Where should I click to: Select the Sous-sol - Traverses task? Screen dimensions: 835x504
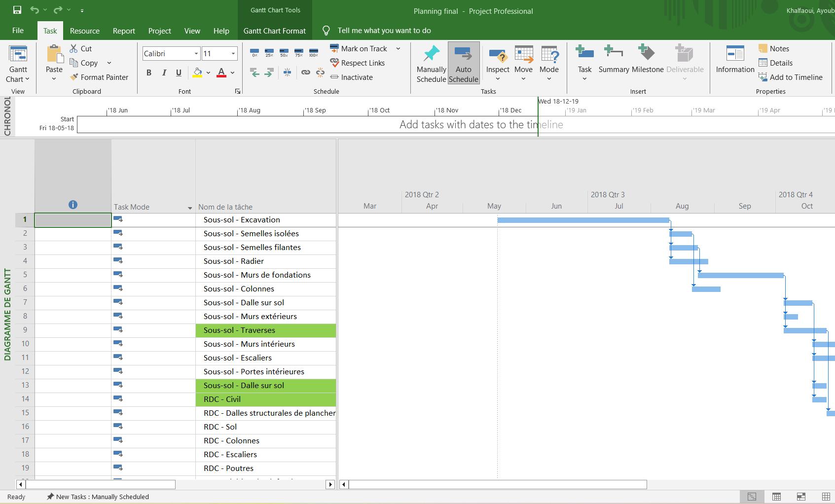[266, 330]
